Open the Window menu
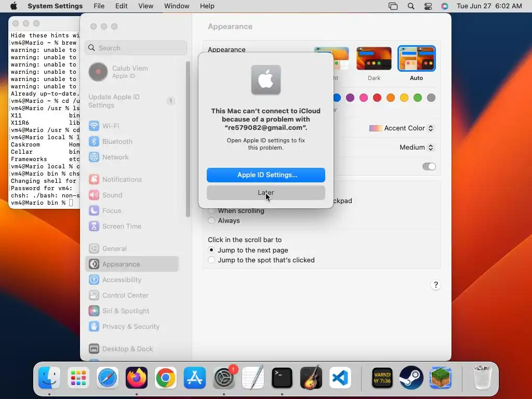The height and width of the screenshot is (399, 532). coord(177,6)
